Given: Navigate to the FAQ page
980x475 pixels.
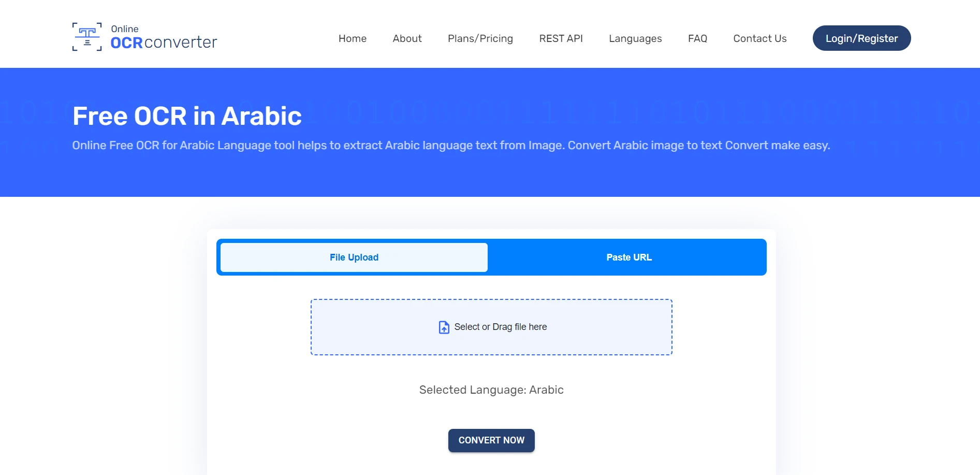Looking at the screenshot, I should pyautogui.click(x=697, y=38).
